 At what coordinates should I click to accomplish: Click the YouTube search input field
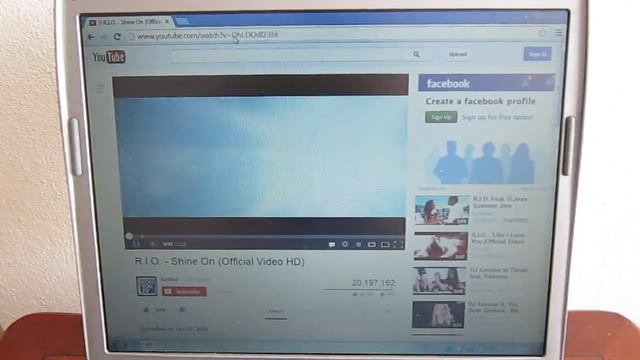click(286, 55)
